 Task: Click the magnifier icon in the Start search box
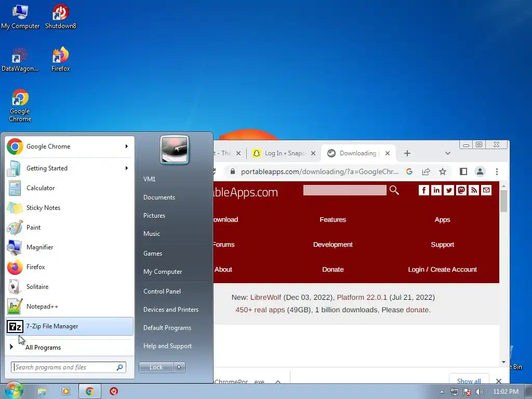point(120,367)
